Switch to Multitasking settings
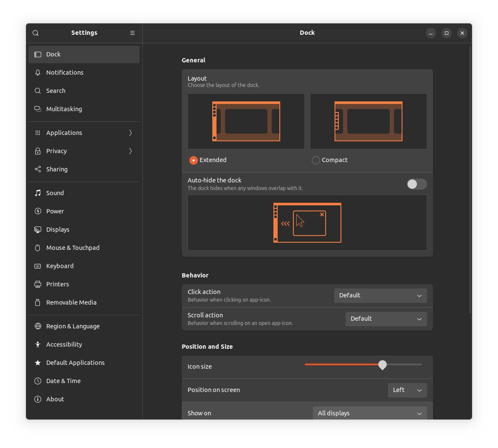The width and height of the screenshot is (498, 448). pos(64,109)
